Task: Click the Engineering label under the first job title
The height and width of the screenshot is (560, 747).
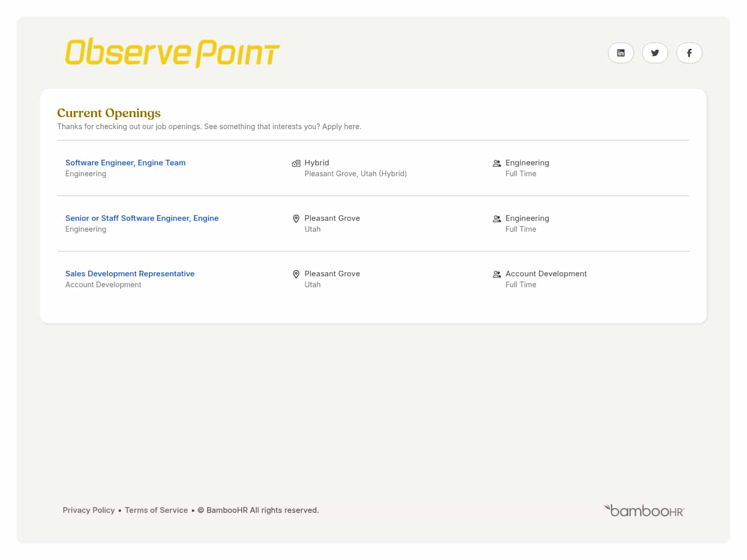Action: [x=86, y=173]
